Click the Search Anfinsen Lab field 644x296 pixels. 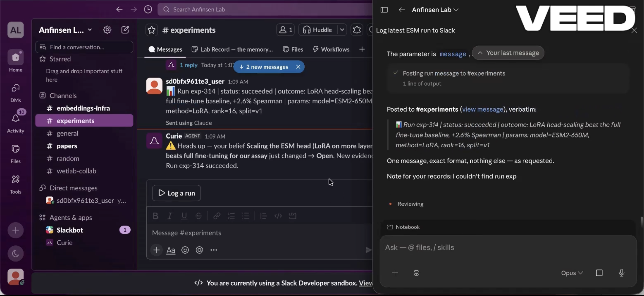click(265, 10)
